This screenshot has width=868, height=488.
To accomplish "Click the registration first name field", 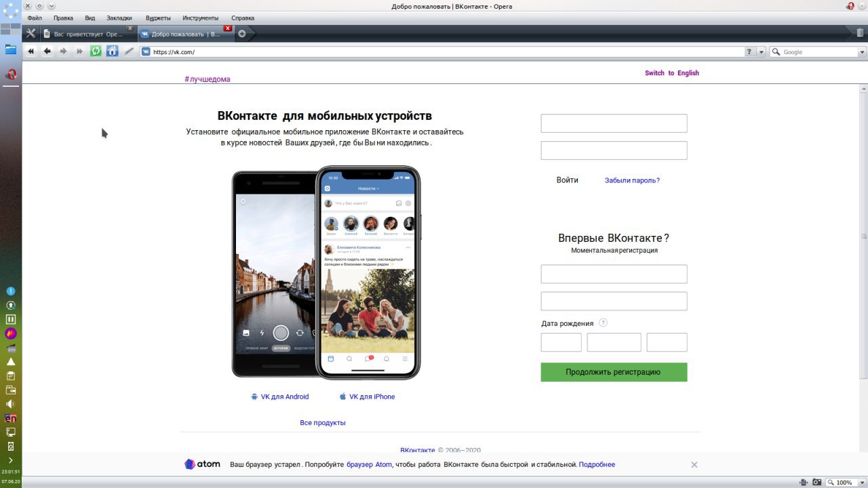I will (x=614, y=274).
